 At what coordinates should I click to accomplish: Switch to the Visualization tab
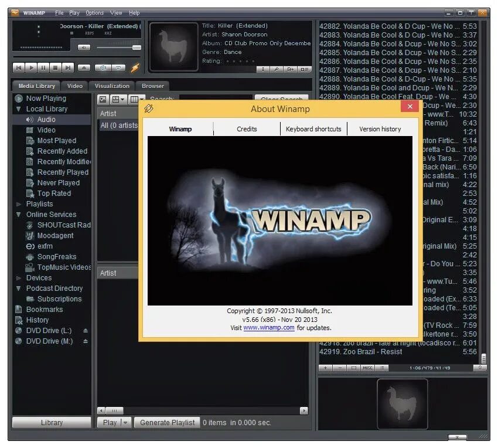tap(112, 86)
